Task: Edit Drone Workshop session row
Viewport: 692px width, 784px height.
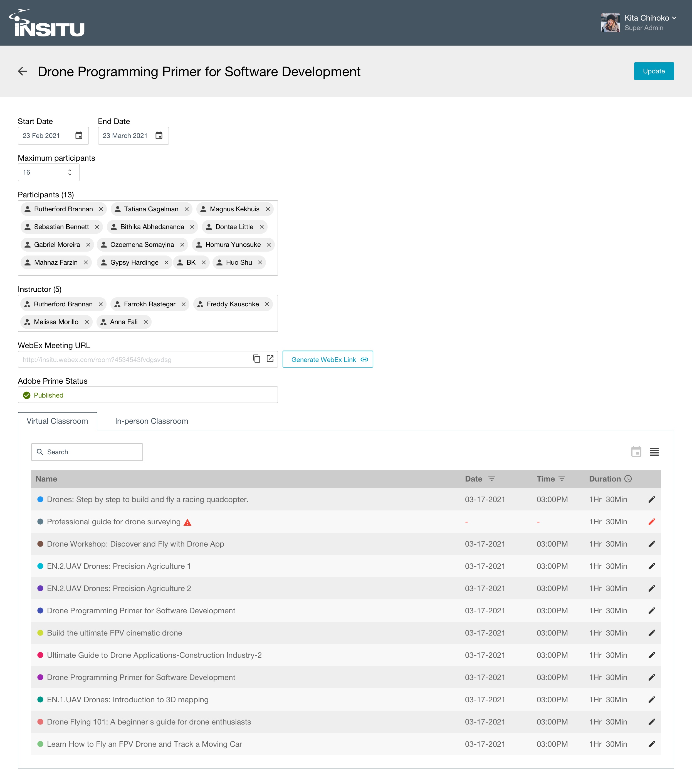Action: [652, 544]
